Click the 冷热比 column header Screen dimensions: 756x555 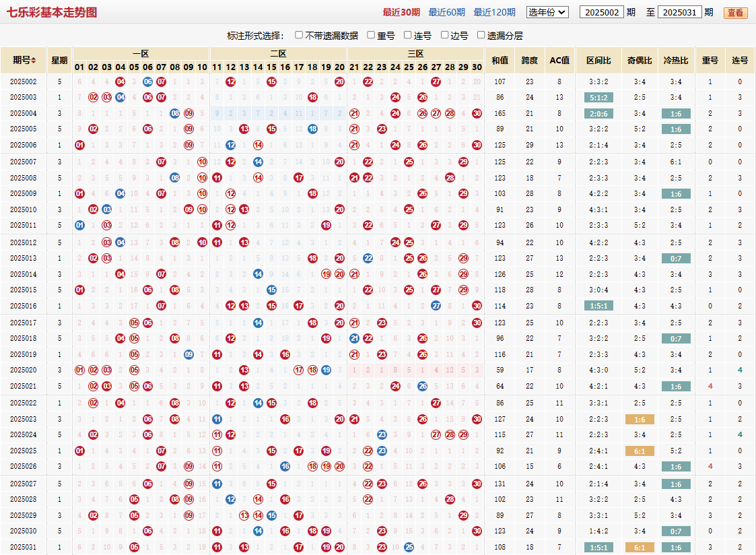click(675, 60)
